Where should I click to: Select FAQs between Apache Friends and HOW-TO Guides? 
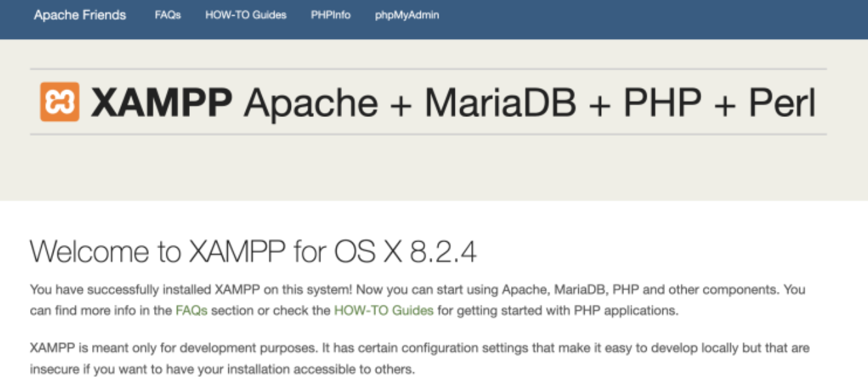click(168, 15)
